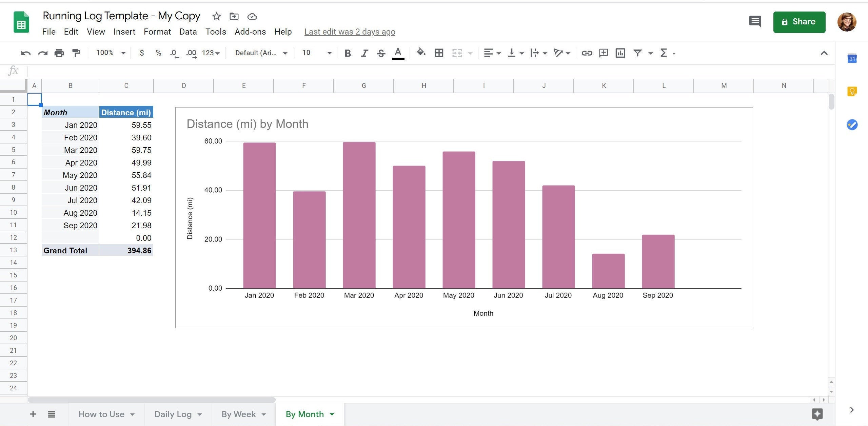
Task: Open Google Keep from the sidebar
Action: coord(852,91)
